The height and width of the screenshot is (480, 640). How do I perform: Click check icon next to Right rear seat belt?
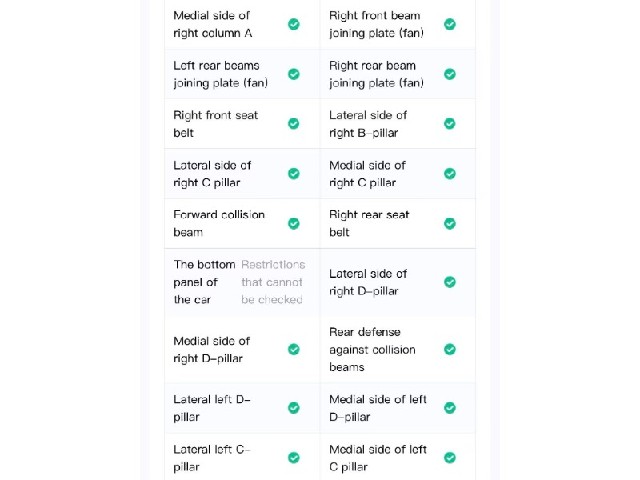(x=450, y=224)
